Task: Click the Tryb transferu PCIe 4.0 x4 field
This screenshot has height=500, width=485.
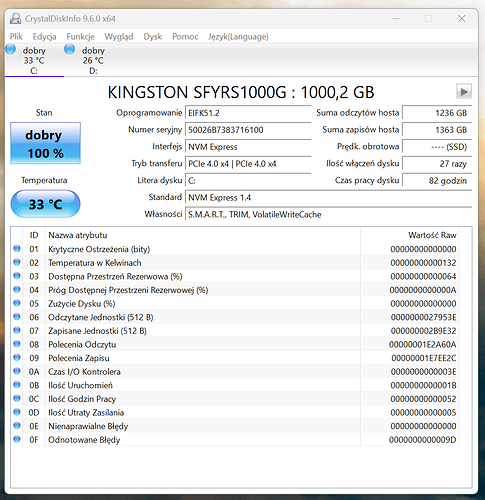Action: tap(248, 164)
